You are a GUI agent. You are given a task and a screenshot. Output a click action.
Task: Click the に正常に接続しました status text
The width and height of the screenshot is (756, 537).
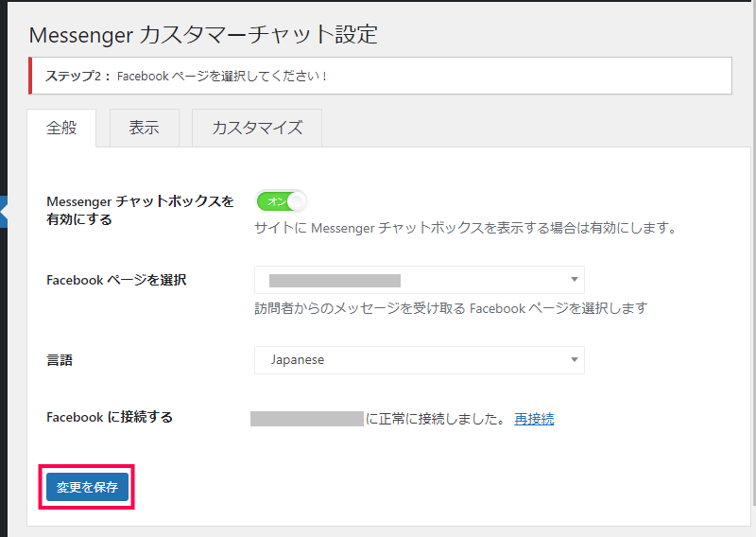pos(435,419)
